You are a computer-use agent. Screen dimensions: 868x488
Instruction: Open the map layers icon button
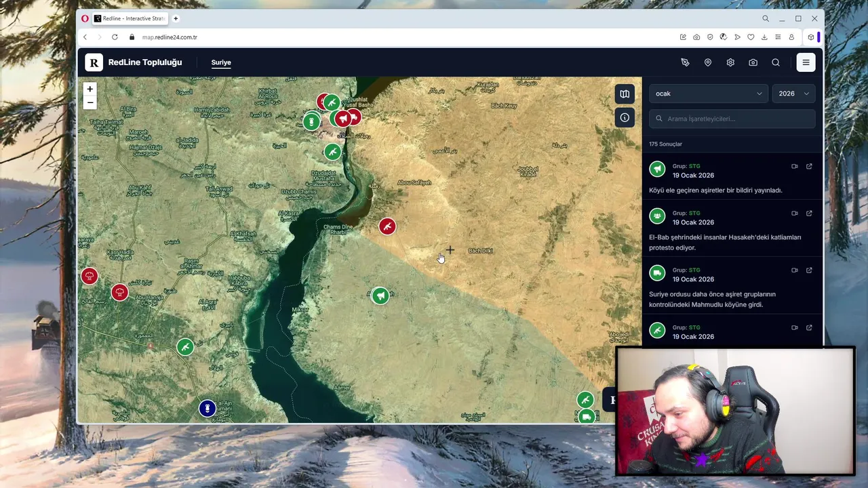(x=625, y=94)
